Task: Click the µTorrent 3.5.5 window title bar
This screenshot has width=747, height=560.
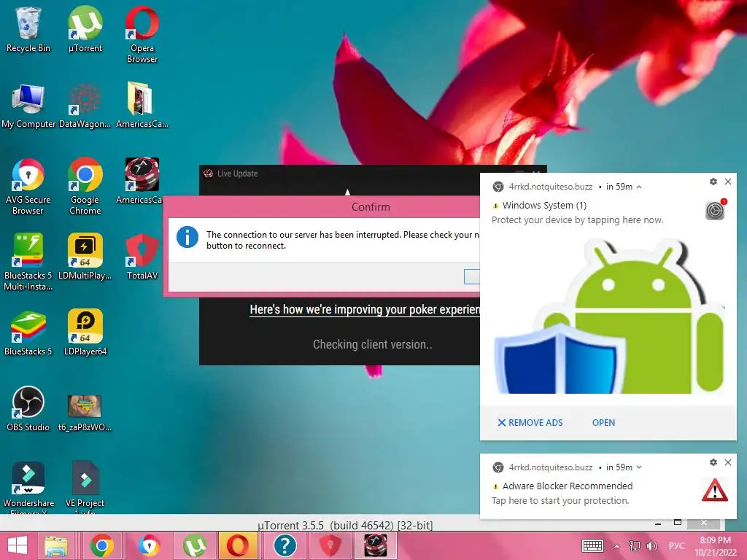Action: coord(345,525)
